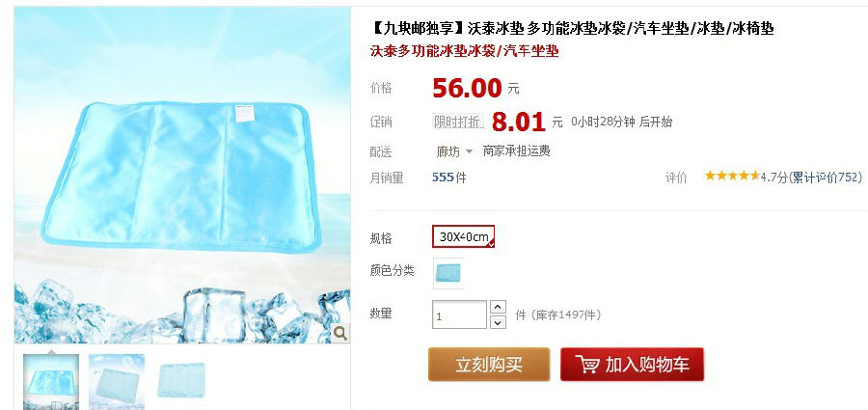
Task: Decrease quantity with the down arrow
Action: point(499,322)
